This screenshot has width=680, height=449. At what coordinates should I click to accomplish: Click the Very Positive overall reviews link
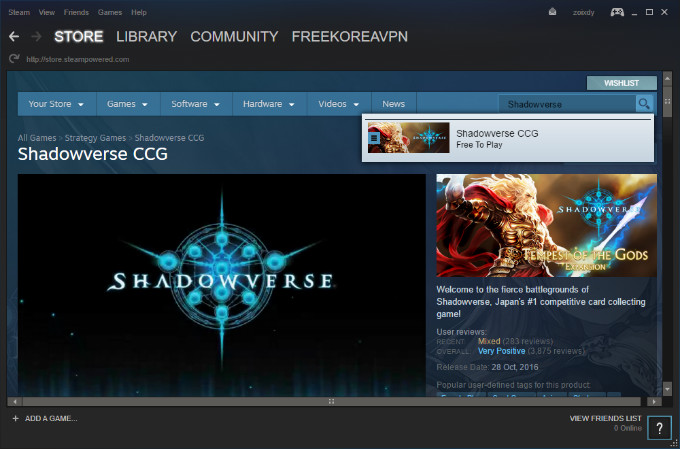[501, 351]
